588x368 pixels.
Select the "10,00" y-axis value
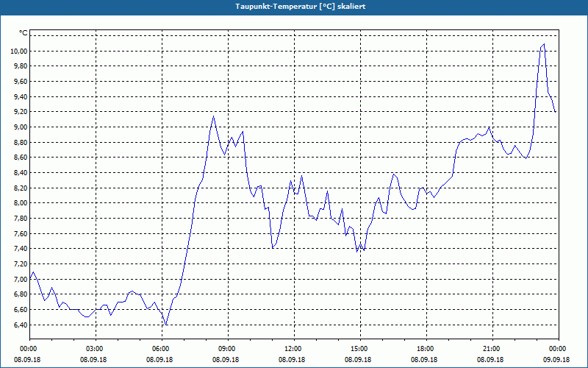tap(18, 51)
